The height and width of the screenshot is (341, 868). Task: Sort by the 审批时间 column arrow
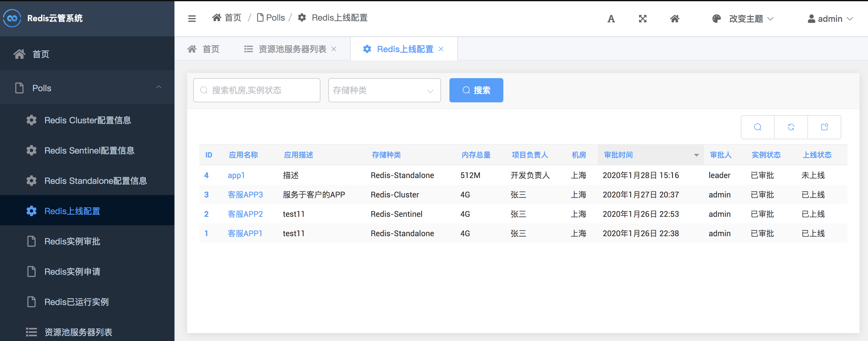[696, 155]
